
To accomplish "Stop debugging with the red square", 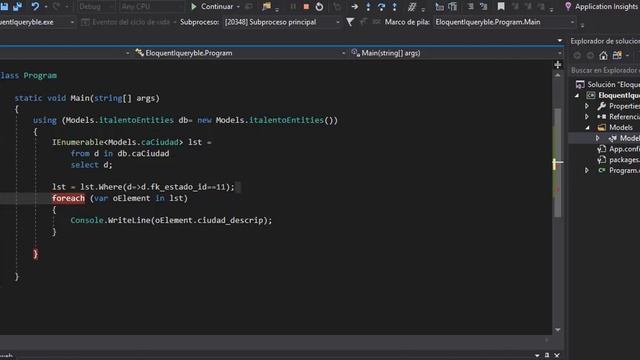I will (306, 7).
